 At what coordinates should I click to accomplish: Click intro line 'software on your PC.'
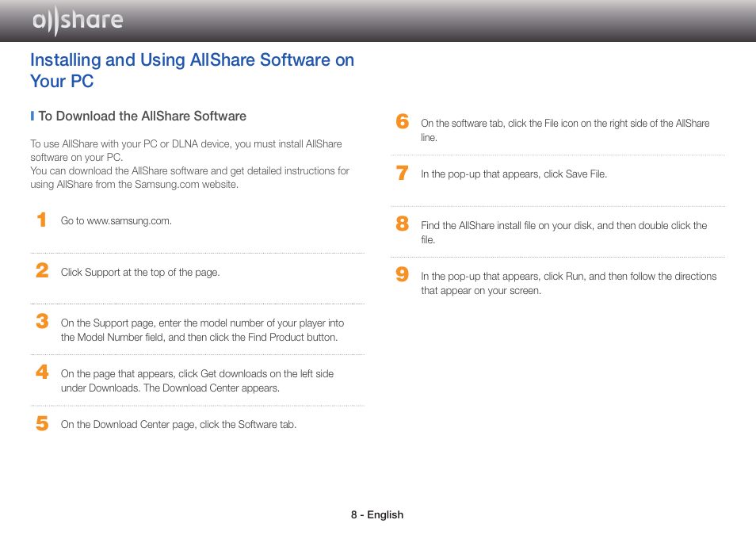tap(77, 157)
